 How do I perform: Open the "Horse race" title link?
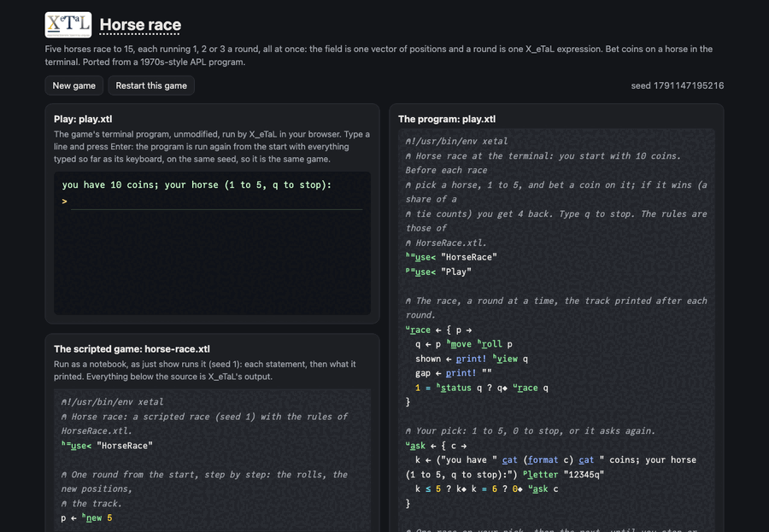(x=140, y=25)
